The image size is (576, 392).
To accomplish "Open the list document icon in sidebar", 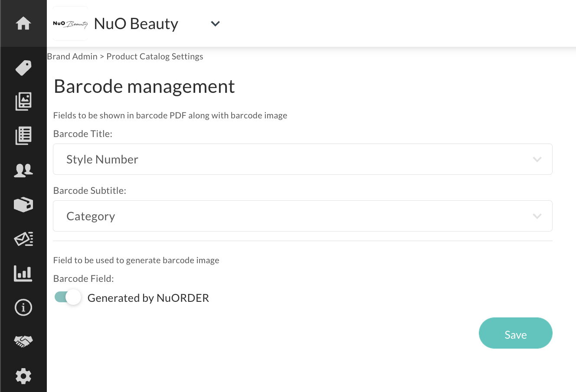I will point(23,136).
